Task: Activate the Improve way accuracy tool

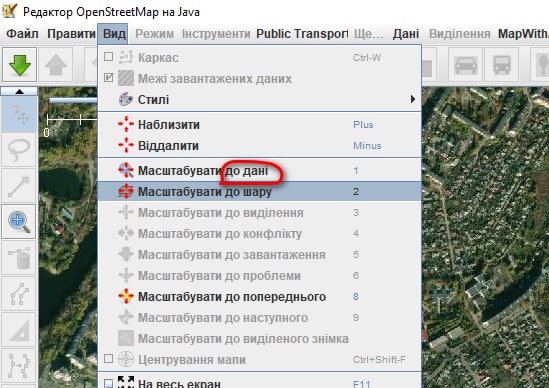Action: tap(19, 366)
